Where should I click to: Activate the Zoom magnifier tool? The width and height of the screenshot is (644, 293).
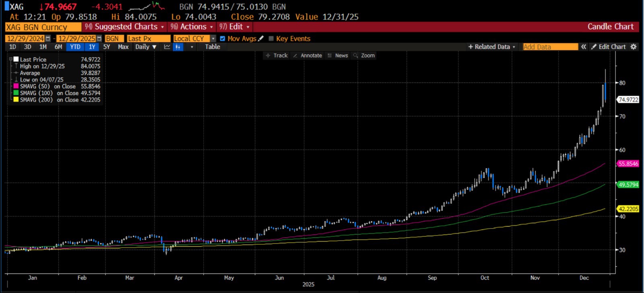coord(364,56)
